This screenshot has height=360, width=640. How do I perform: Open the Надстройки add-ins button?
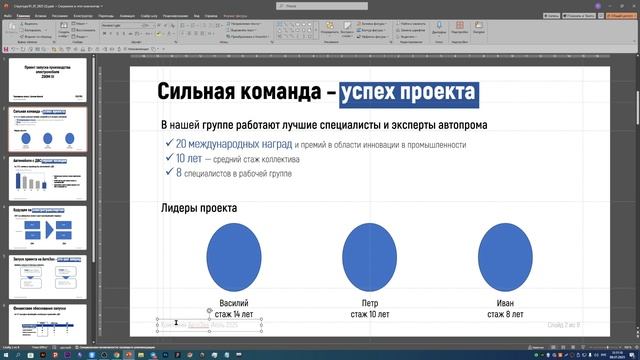460,27
